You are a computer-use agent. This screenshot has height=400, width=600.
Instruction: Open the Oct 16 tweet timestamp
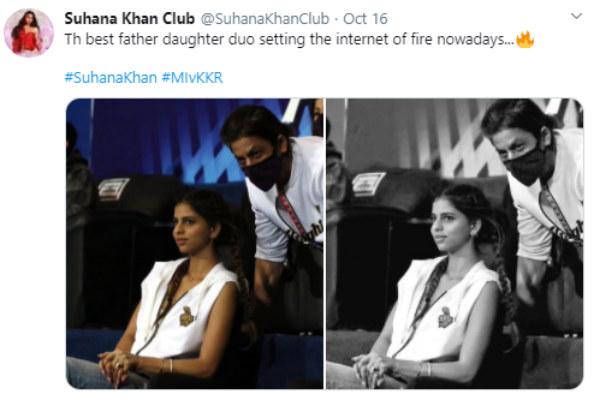click(365, 18)
